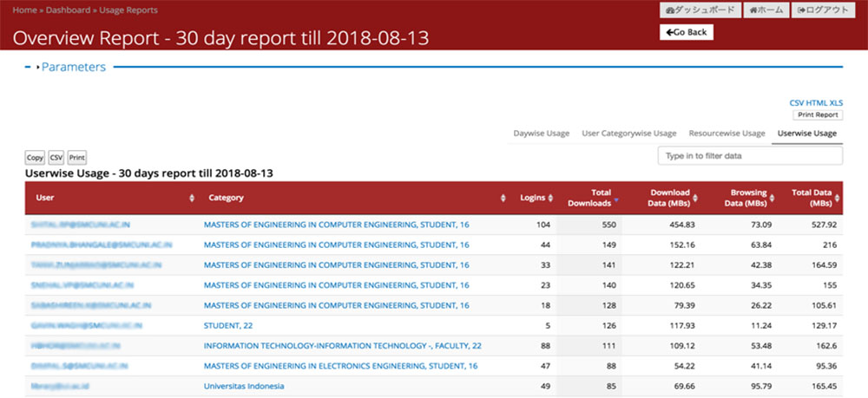Go to home via ホーム button
Screen dimensions: 868x398
click(x=766, y=10)
